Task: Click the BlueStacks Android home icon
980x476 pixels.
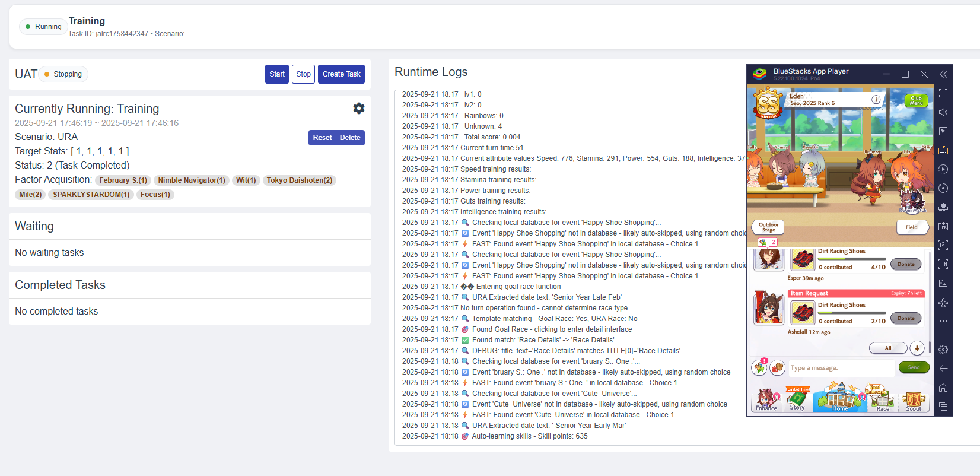Action: 943,388
